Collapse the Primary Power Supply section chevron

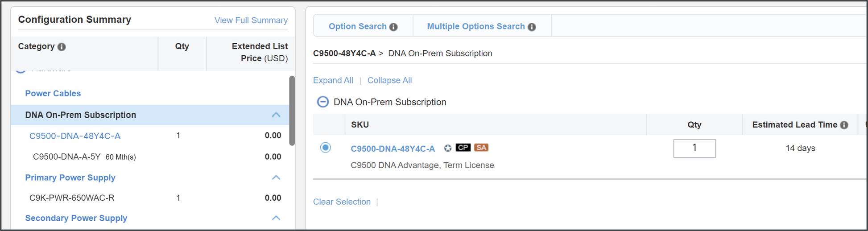[276, 177]
